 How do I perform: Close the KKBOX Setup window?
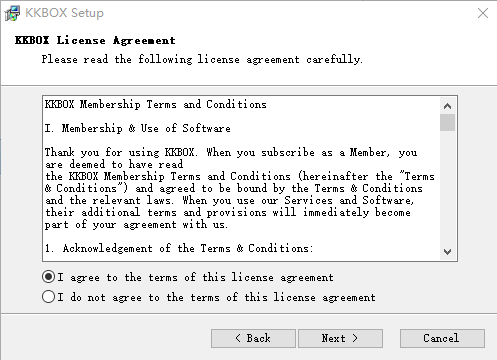(x=483, y=13)
